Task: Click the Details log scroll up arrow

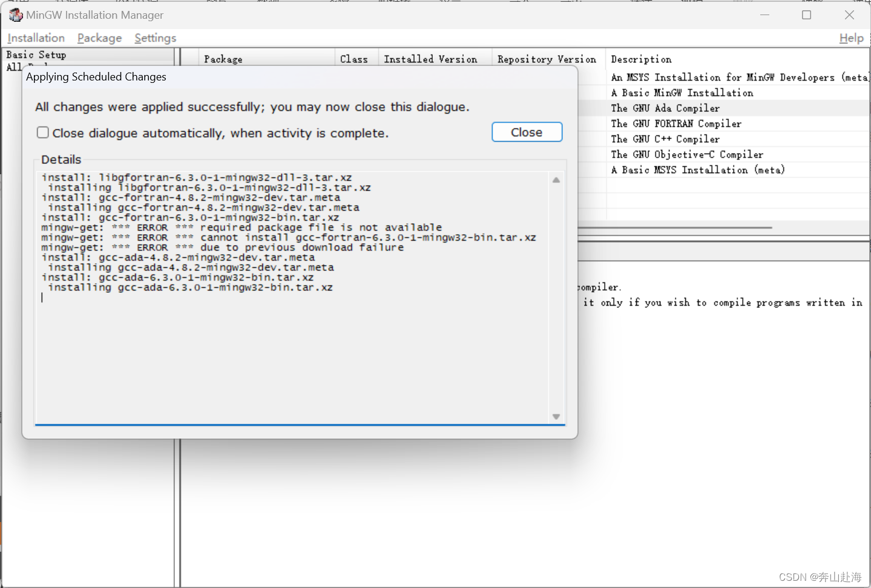Action: [x=556, y=180]
